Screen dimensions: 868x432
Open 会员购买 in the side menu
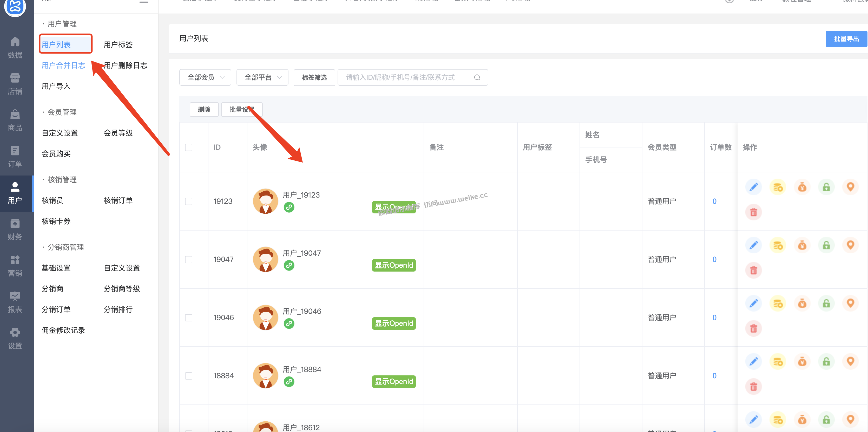[x=56, y=153]
